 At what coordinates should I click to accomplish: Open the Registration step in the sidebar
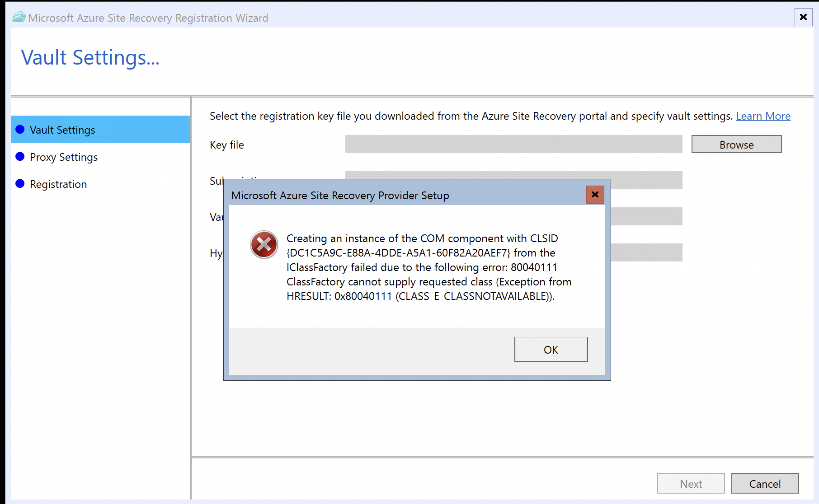(x=58, y=184)
